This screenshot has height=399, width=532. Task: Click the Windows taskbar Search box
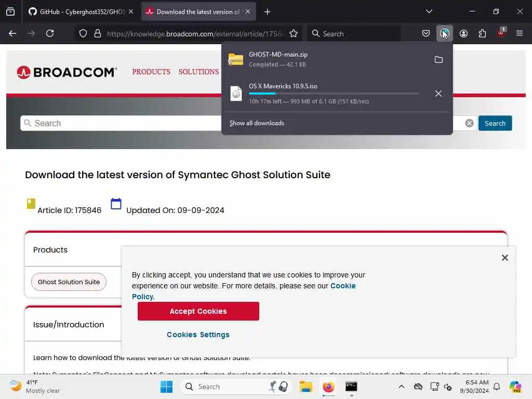tap(236, 387)
